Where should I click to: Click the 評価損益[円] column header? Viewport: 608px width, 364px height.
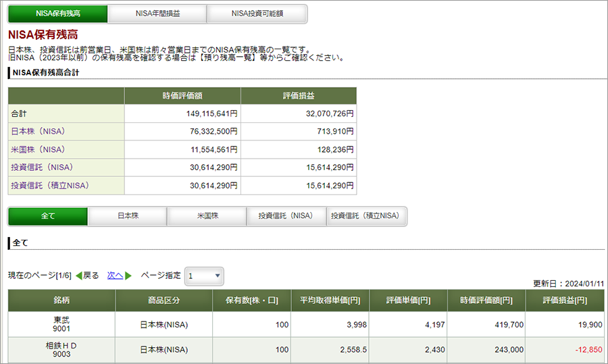[565, 301]
